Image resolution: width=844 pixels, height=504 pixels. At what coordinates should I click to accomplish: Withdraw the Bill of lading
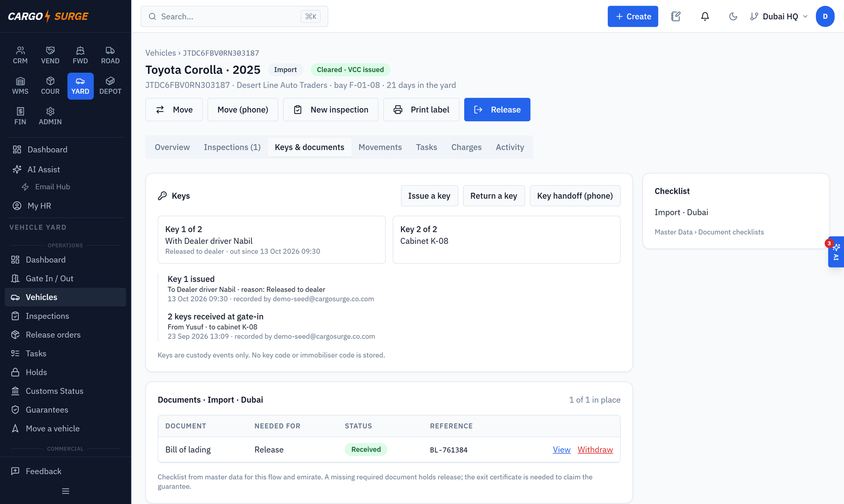click(x=595, y=450)
